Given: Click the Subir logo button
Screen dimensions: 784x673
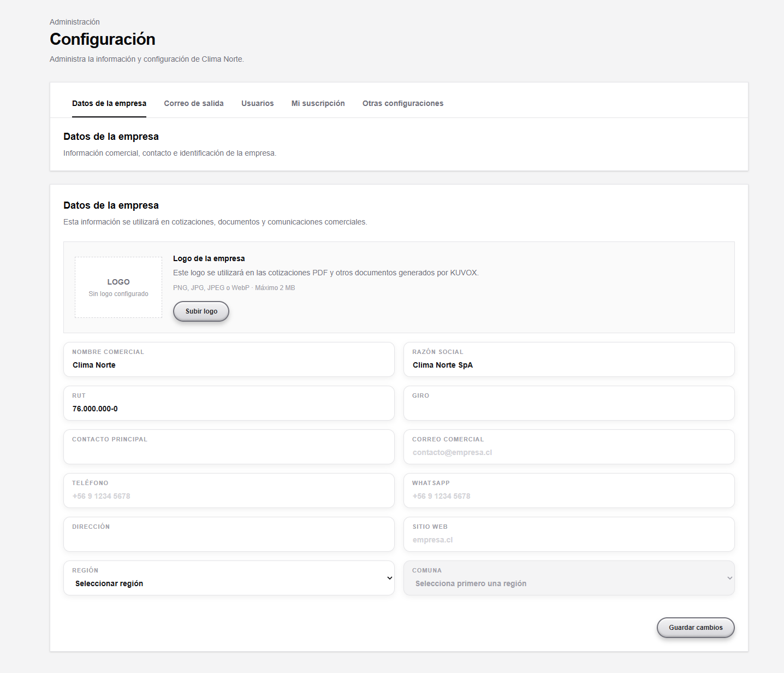Looking at the screenshot, I should pyautogui.click(x=201, y=311).
